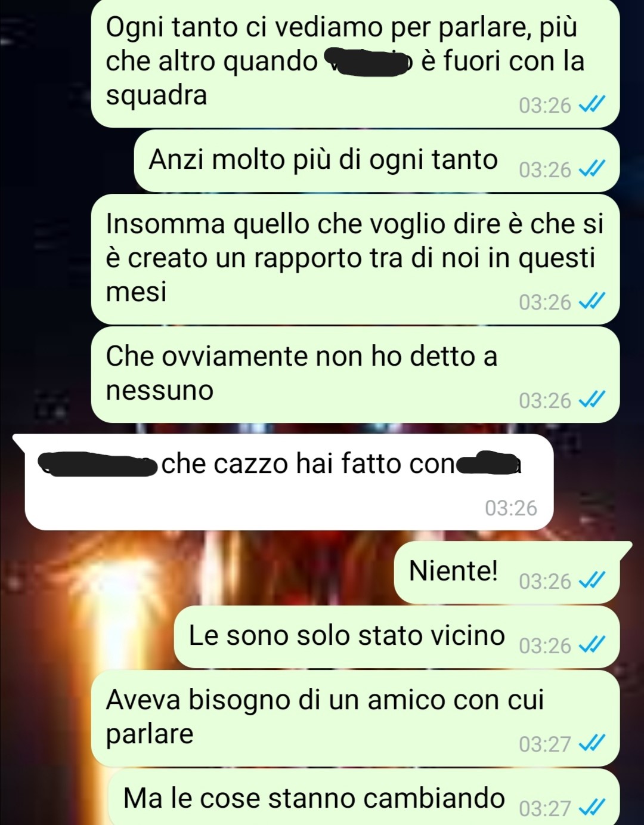Tap 'Ma le cose stanno cambiando' bubble

tap(364, 797)
